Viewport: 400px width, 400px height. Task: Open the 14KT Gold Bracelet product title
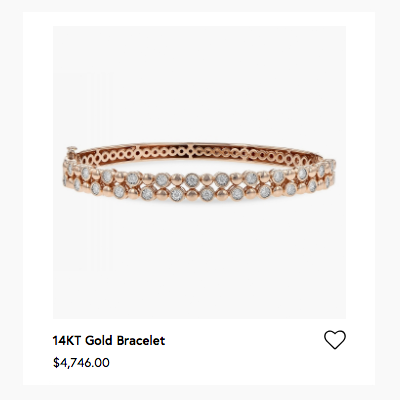coord(109,341)
